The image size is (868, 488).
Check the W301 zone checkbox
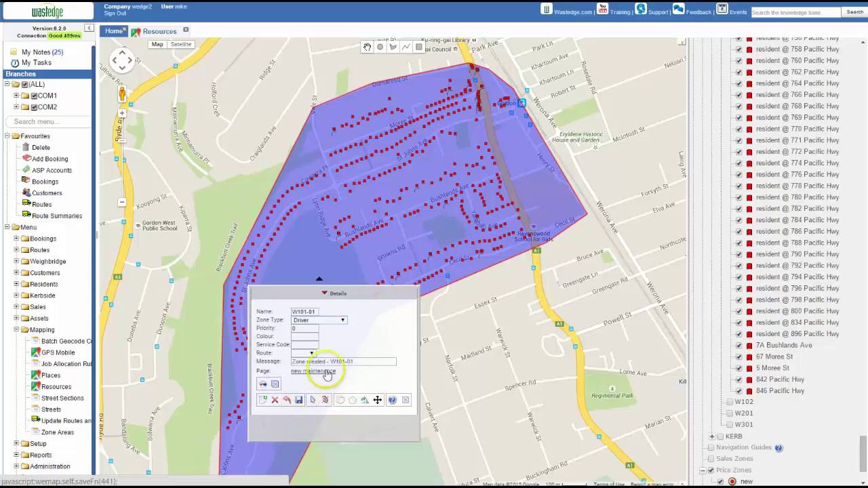(730, 425)
